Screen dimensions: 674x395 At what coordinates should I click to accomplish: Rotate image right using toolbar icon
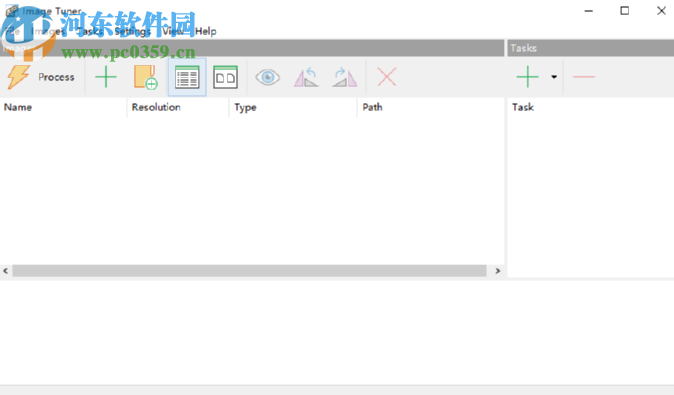[344, 77]
